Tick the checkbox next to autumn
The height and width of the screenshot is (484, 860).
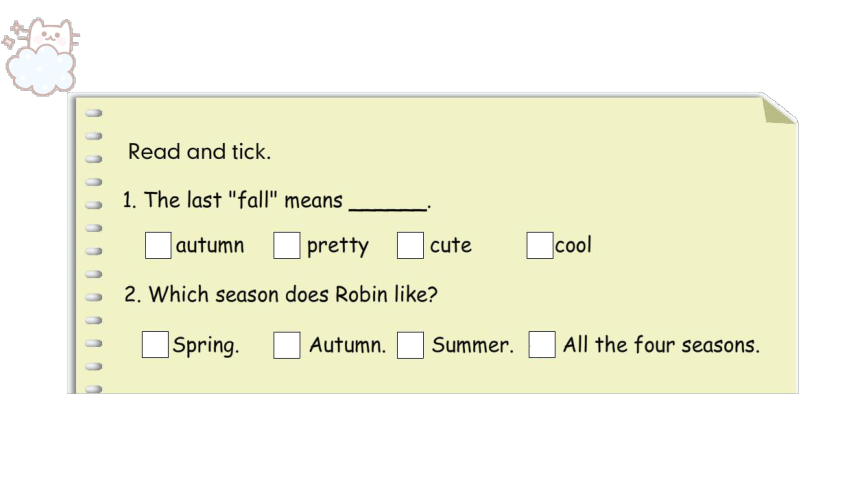click(158, 245)
